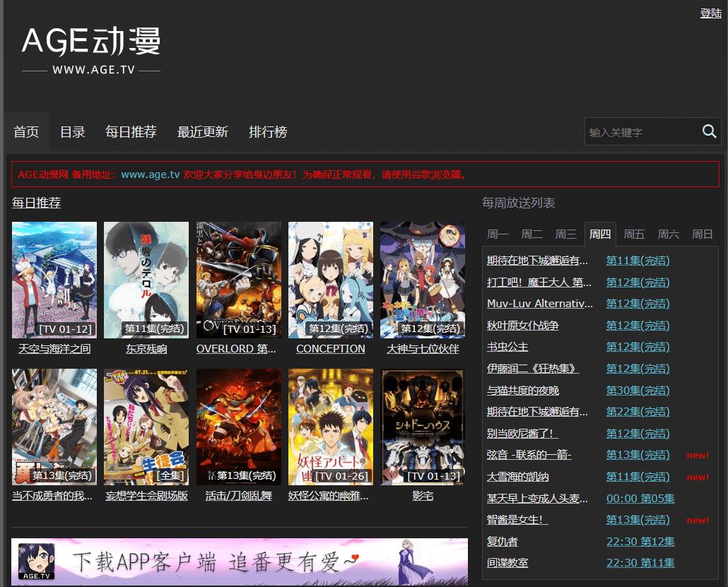Open episode link 第13集(完结) for 弦音
728x587 pixels.
tap(638, 455)
